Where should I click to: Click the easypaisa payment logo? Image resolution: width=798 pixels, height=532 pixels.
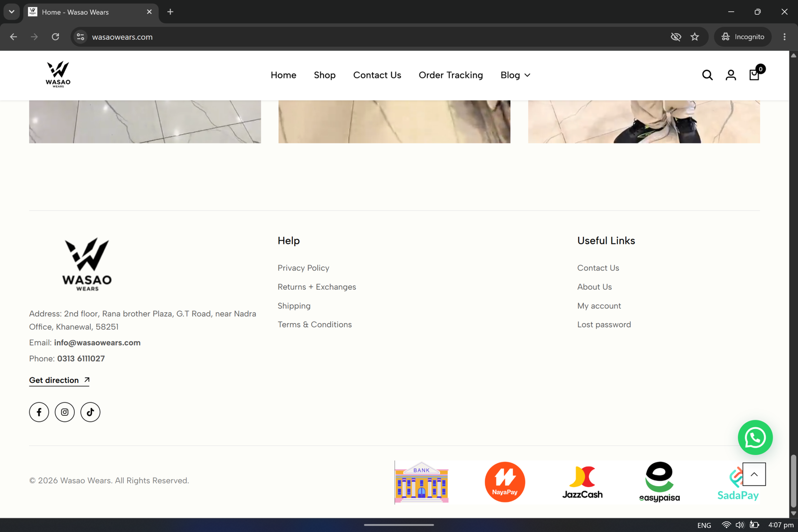coord(659,482)
